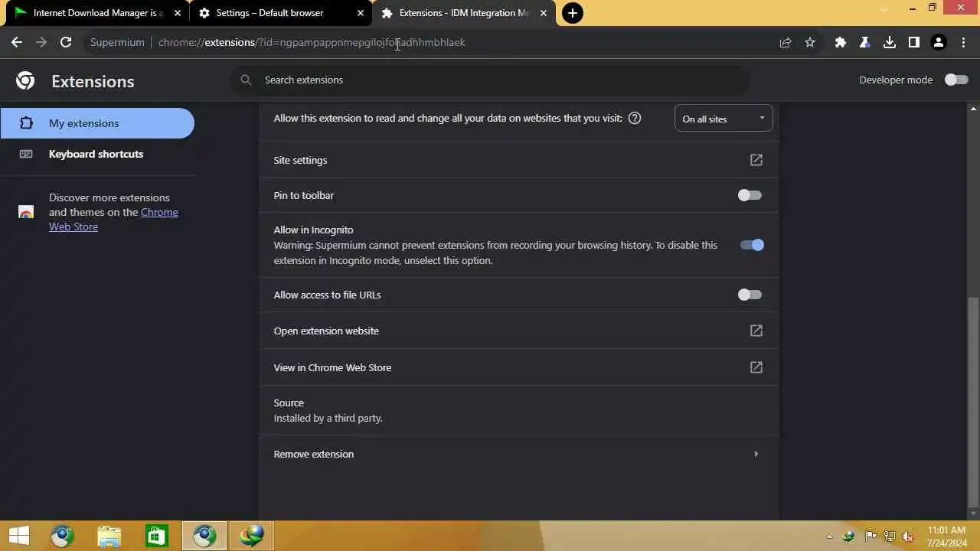Click the search magnifier icon
The width and height of the screenshot is (980, 551).
[x=246, y=80]
